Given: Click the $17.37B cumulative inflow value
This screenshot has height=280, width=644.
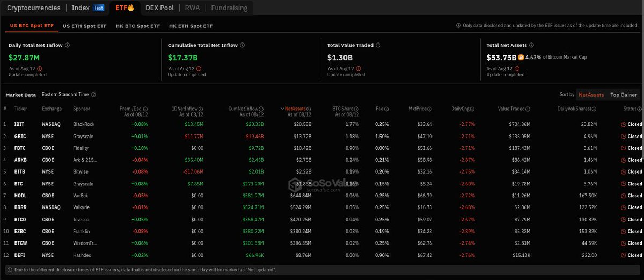Looking at the screenshot, I should tap(183, 57).
